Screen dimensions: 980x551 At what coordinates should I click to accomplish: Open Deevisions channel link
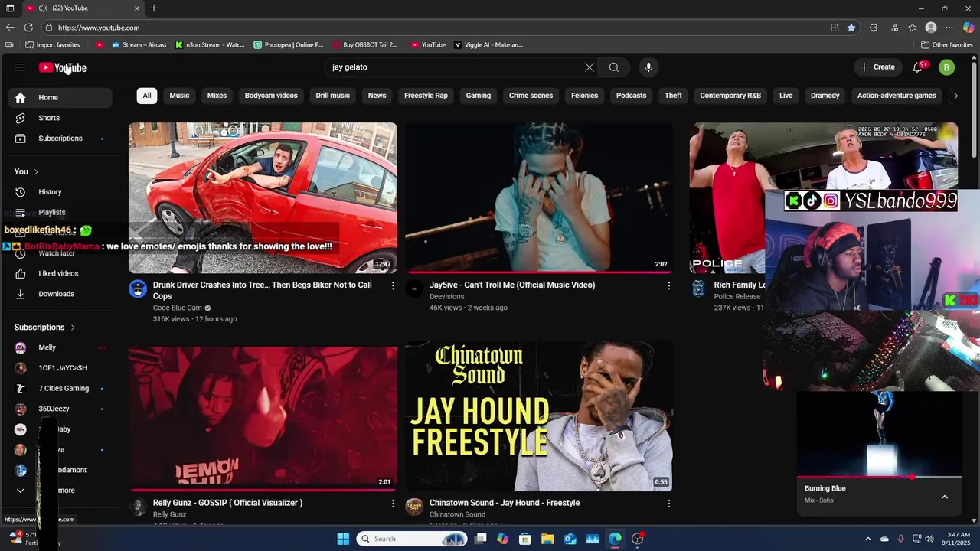pos(447,296)
